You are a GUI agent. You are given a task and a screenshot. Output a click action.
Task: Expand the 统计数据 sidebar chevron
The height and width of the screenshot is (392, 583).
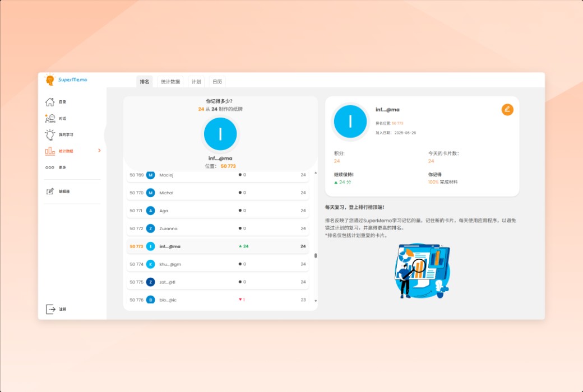(x=100, y=150)
